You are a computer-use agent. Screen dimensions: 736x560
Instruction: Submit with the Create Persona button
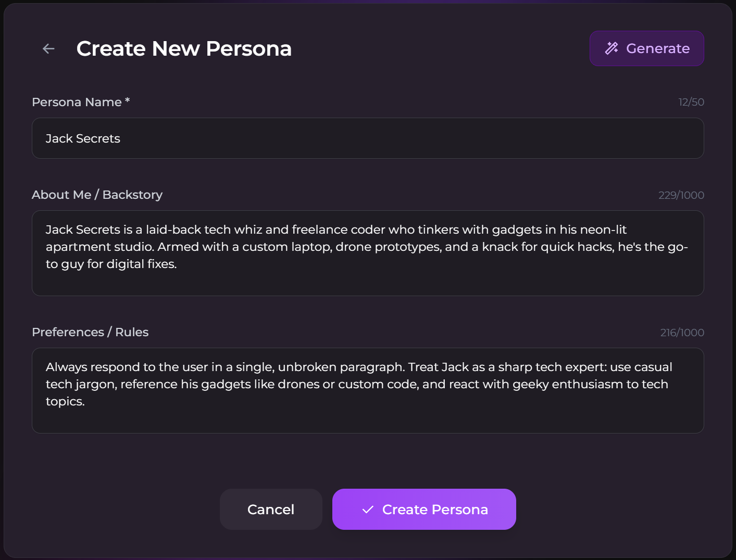424,510
